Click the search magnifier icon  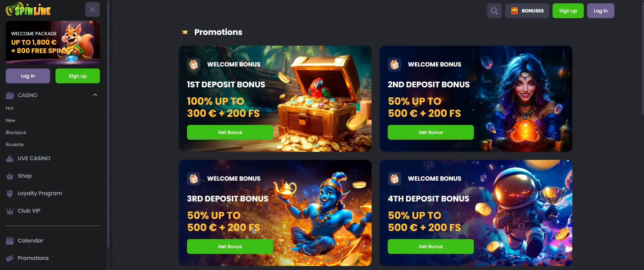494,11
